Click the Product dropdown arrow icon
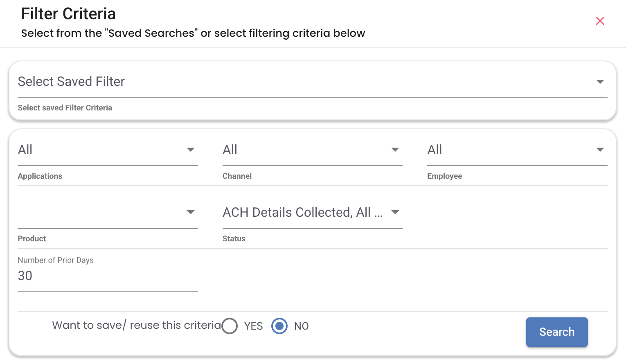The width and height of the screenshot is (626, 364). click(x=190, y=212)
